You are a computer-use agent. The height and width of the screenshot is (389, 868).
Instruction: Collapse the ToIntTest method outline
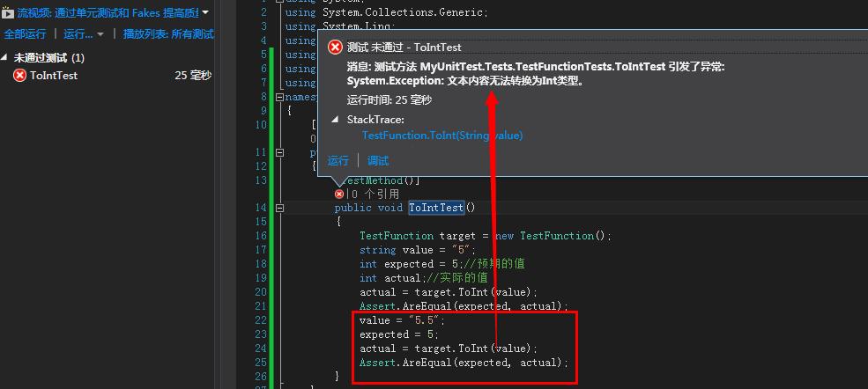[x=280, y=209]
